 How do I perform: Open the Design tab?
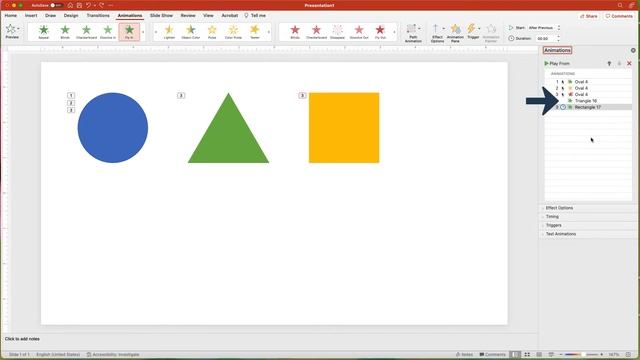pyautogui.click(x=71, y=16)
